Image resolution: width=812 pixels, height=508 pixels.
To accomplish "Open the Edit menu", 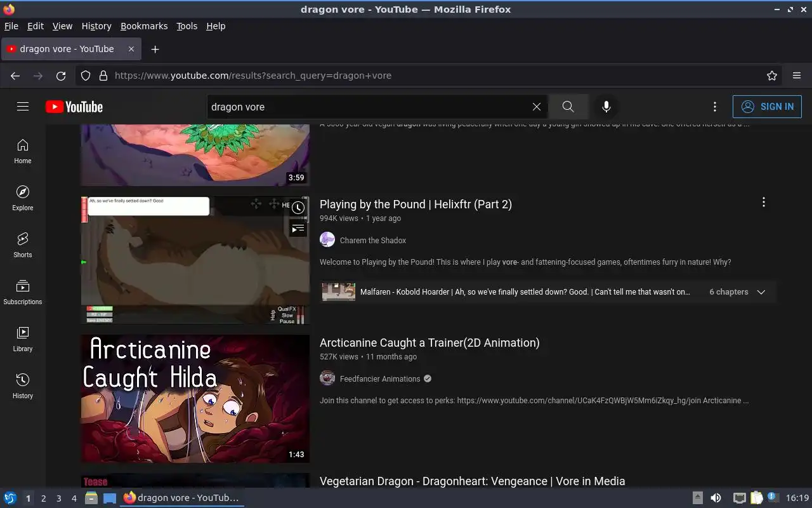I will pos(36,26).
